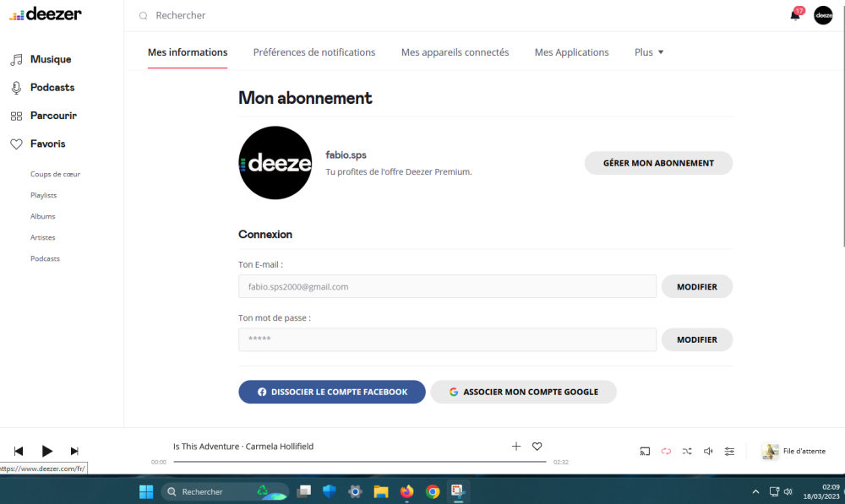
Task: Click Dissocier le compte Facebook button
Action: pos(332,392)
